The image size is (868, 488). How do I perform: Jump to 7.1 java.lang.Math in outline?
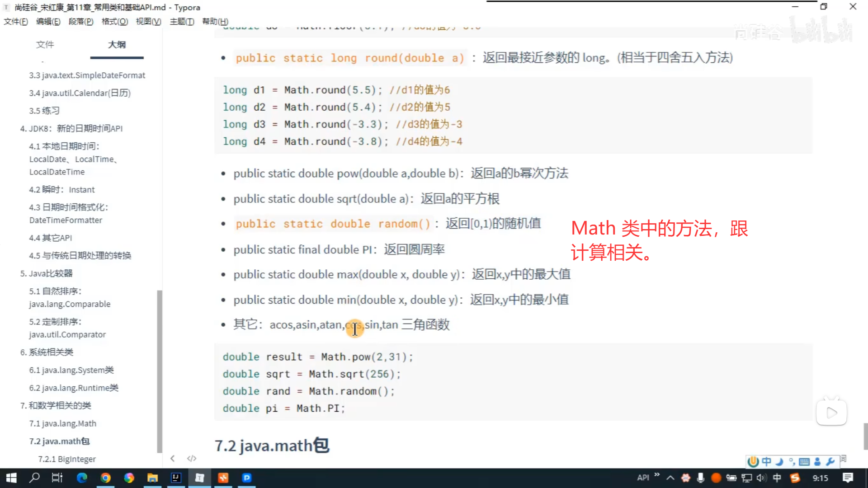(62, 423)
